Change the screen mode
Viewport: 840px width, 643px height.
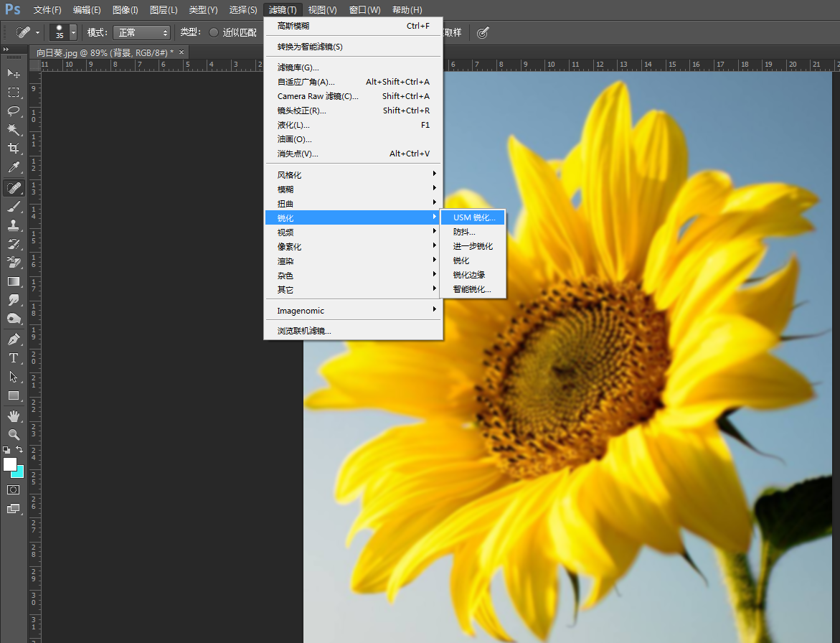pyautogui.click(x=14, y=509)
